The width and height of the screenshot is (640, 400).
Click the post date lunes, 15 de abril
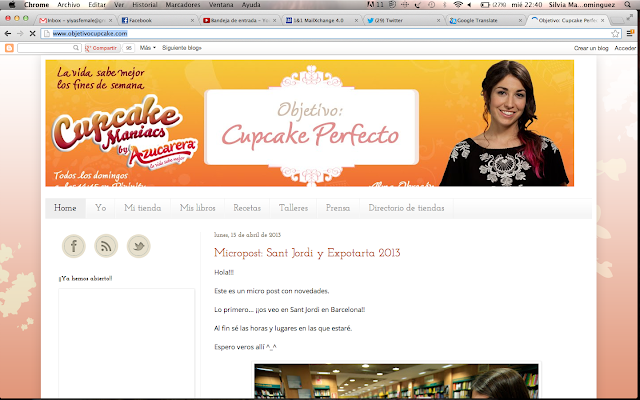click(x=247, y=235)
